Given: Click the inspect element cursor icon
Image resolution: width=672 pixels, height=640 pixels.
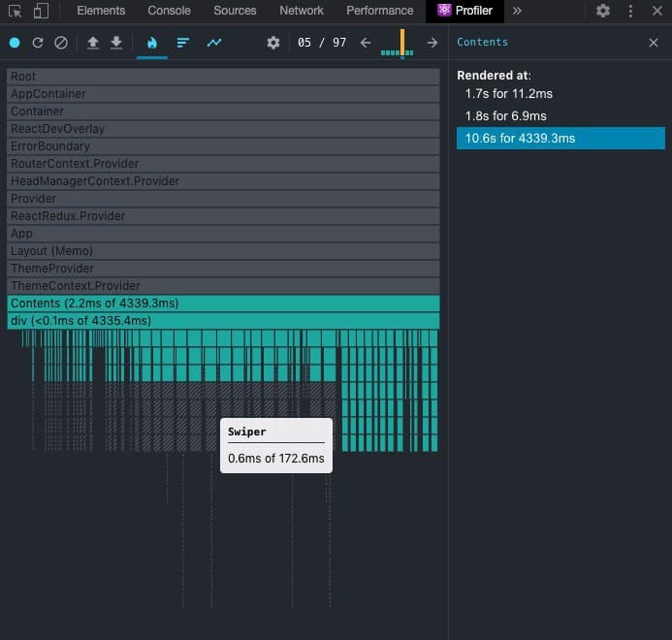Looking at the screenshot, I should (15, 11).
